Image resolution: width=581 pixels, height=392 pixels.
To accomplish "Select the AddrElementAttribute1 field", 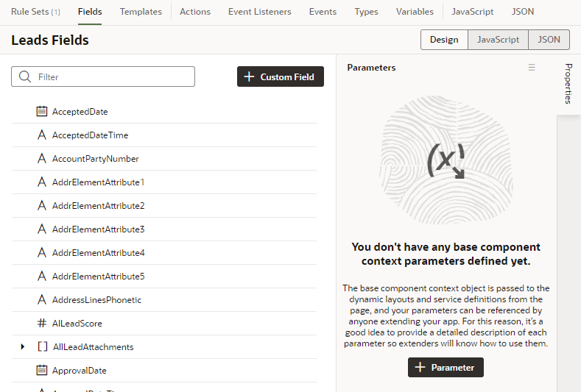I will 164,182.
